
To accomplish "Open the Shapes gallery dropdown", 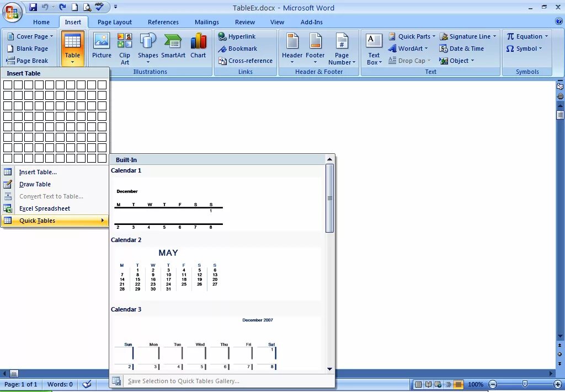I will tap(148, 49).
